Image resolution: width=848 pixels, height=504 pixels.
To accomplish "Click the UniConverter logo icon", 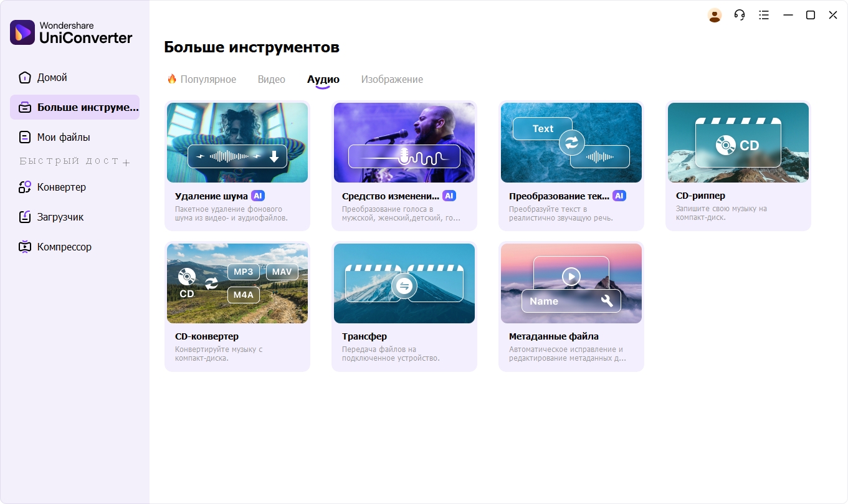I will point(22,32).
